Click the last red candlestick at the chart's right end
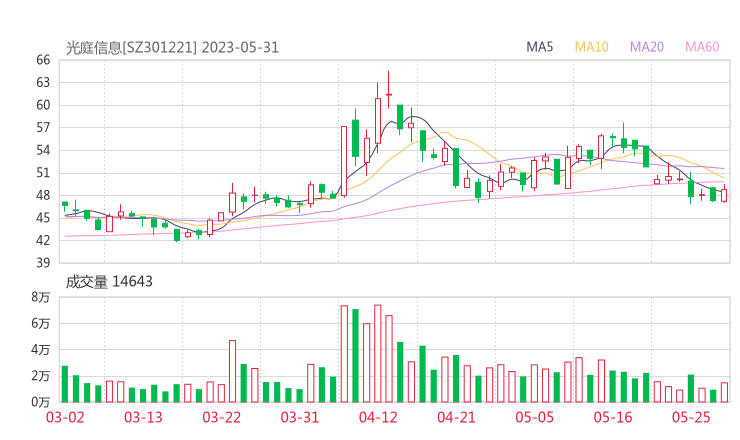 click(x=724, y=195)
